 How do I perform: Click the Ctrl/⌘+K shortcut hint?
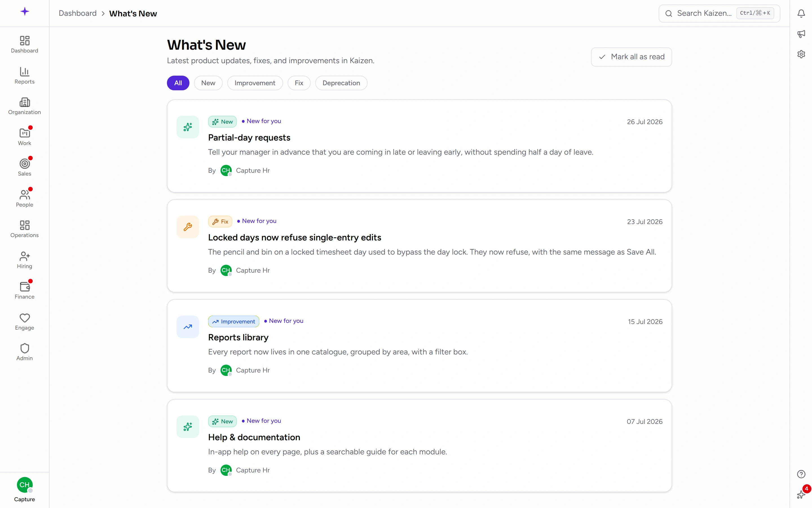click(755, 13)
